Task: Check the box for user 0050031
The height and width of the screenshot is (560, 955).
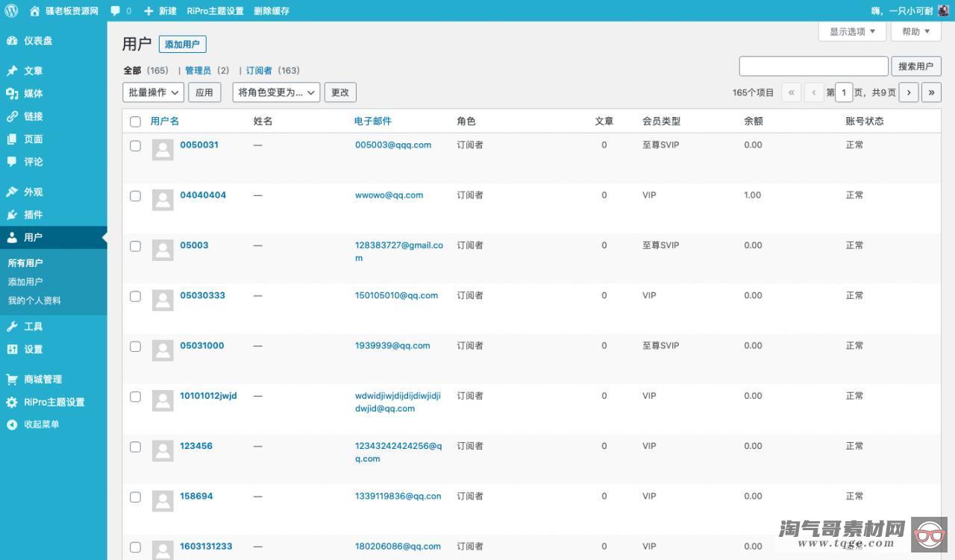Action: (135, 145)
